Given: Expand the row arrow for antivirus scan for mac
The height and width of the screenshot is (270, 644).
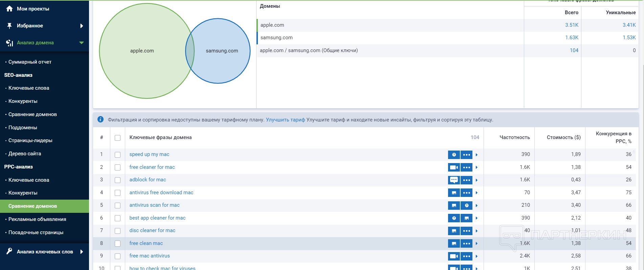Looking at the screenshot, I should click(476, 205).
